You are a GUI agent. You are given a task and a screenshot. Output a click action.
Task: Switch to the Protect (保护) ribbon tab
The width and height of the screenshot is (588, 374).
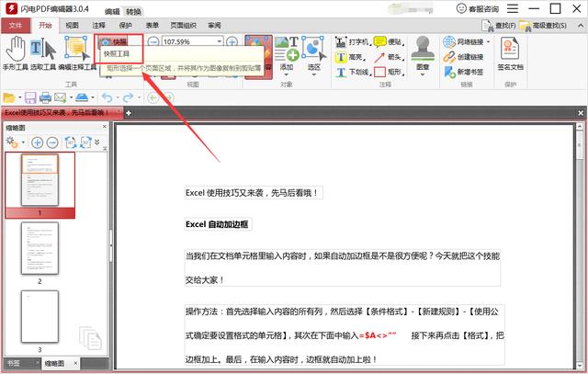125,26
